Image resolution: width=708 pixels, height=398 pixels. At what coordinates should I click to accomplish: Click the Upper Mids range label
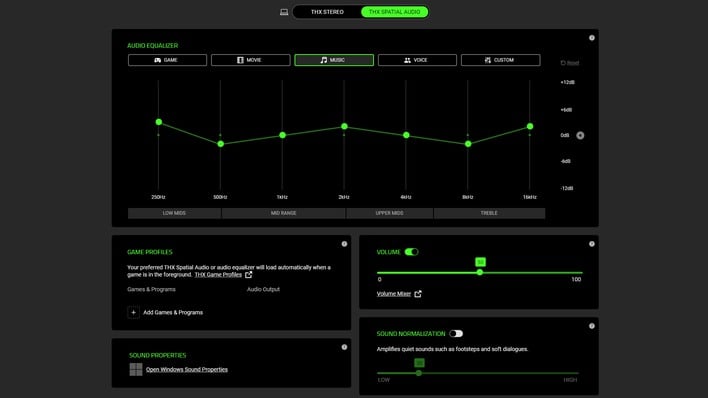[x=389, y=213]
